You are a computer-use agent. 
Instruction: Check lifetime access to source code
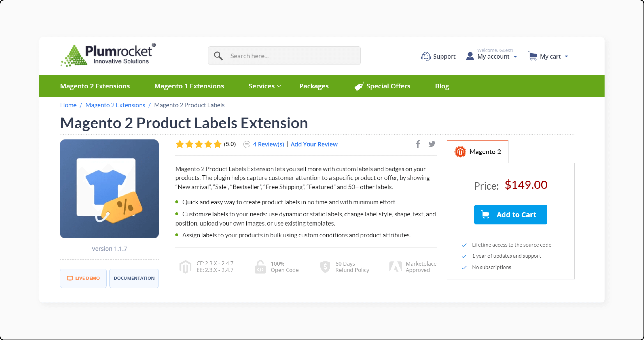tap(464, 245)
